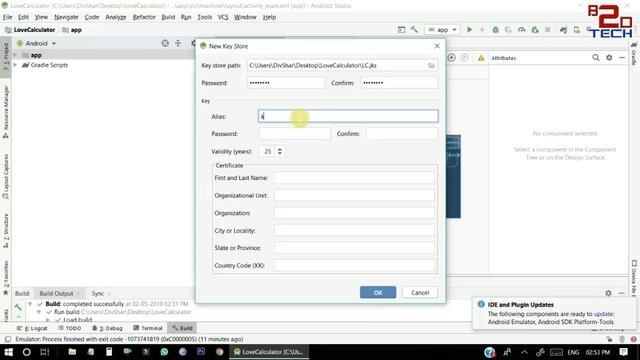Click OK in New Key Store dialog
640x360 pixels.
click(378, 293)
